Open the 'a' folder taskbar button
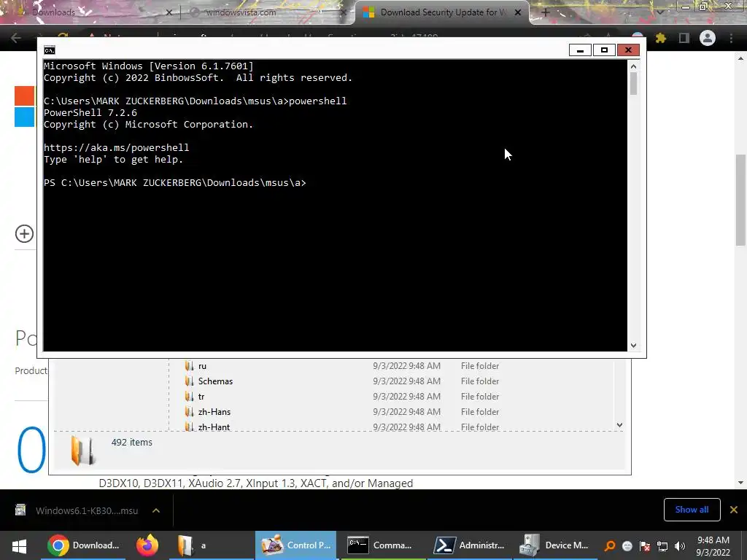Screen dimensions: 747x560 [212, 545]
